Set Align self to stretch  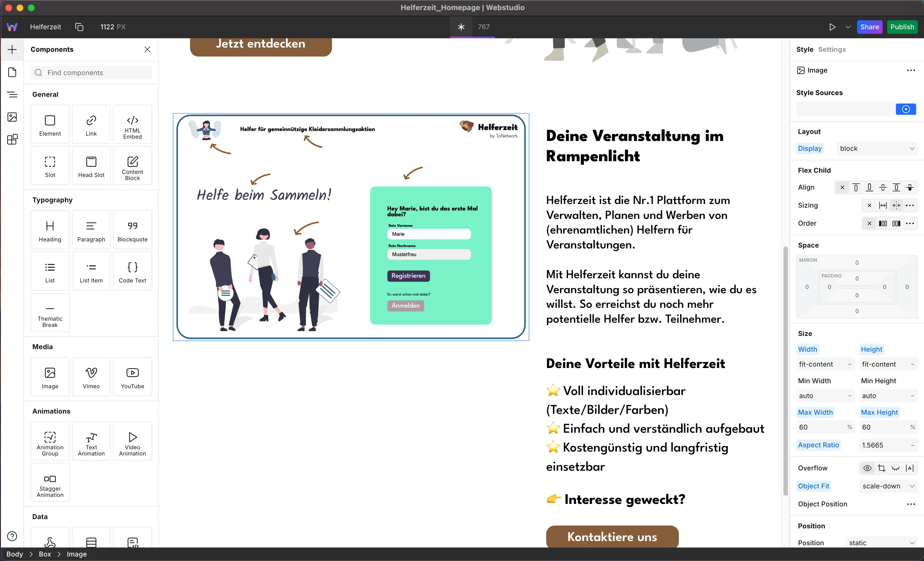pyautogui.click(x=896, y=187)
